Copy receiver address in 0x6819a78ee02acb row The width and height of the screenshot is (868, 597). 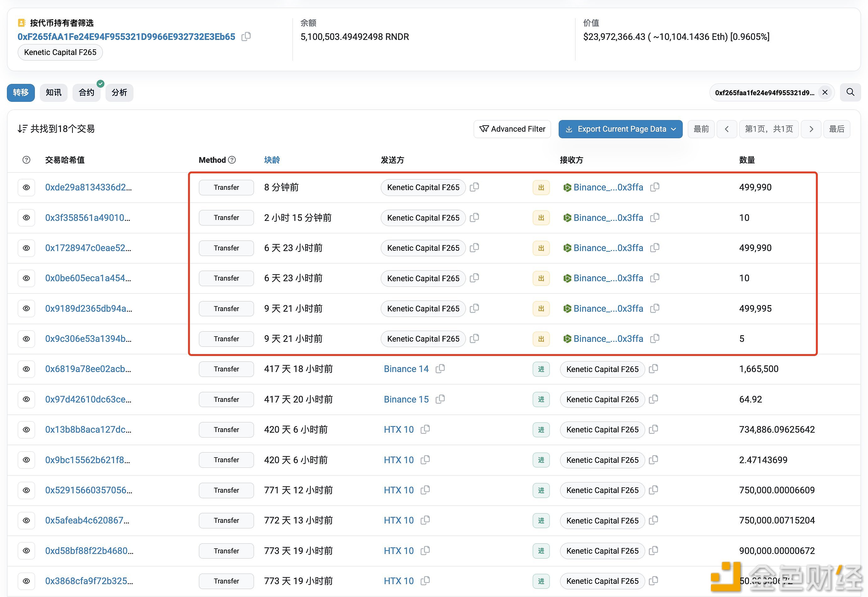[x=653, y=369]
